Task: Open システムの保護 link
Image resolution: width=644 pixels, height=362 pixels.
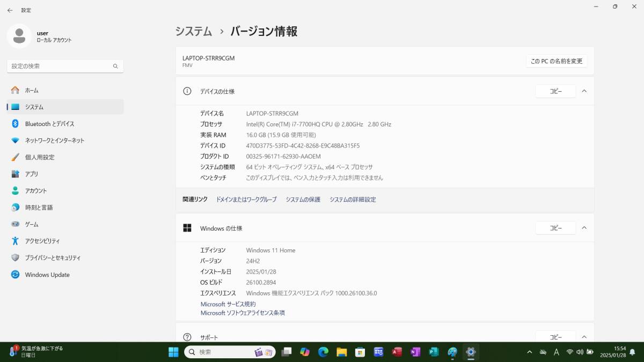Action: coord(303,200)
